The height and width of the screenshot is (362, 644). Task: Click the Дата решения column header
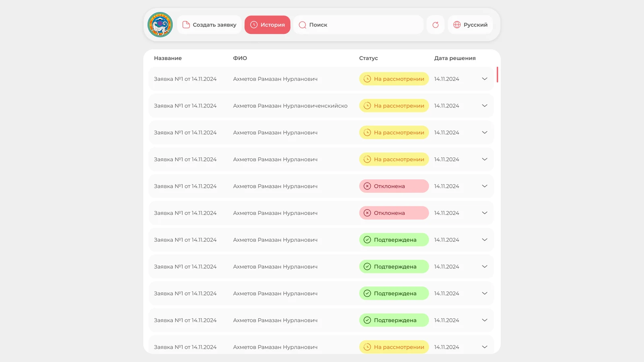coord(455,58)
